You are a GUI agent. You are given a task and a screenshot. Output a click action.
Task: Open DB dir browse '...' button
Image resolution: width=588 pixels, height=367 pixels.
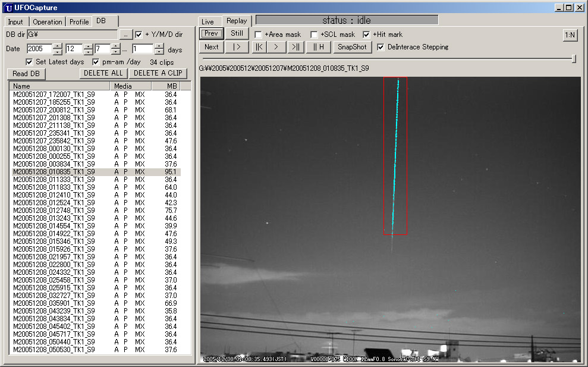point(125,34)
